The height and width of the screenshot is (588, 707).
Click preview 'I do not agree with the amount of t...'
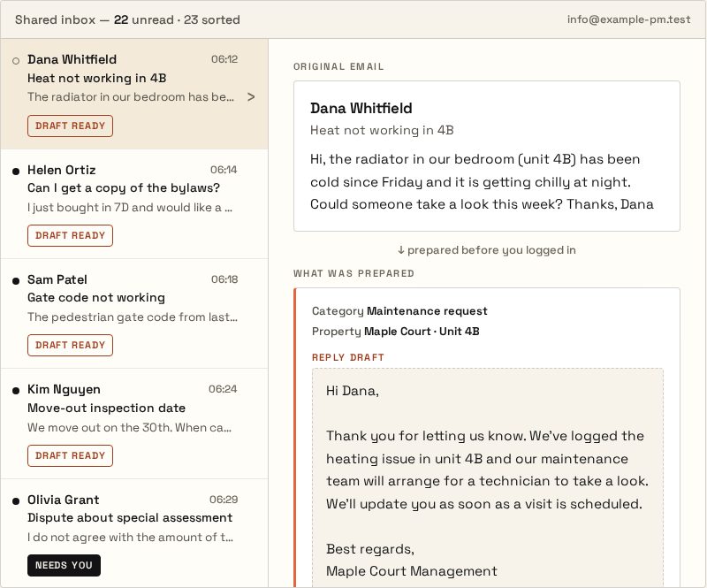130,537
